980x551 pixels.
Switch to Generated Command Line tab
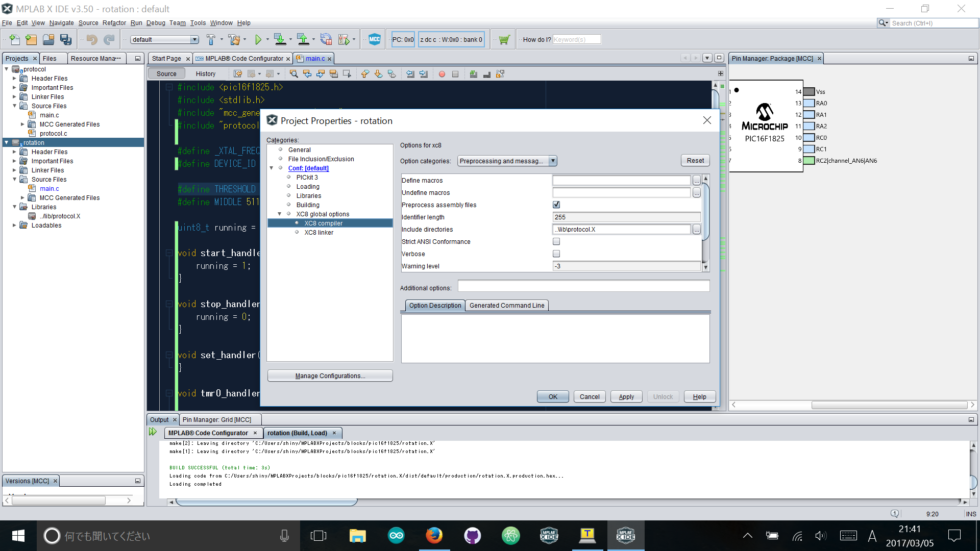pos(507,305)
